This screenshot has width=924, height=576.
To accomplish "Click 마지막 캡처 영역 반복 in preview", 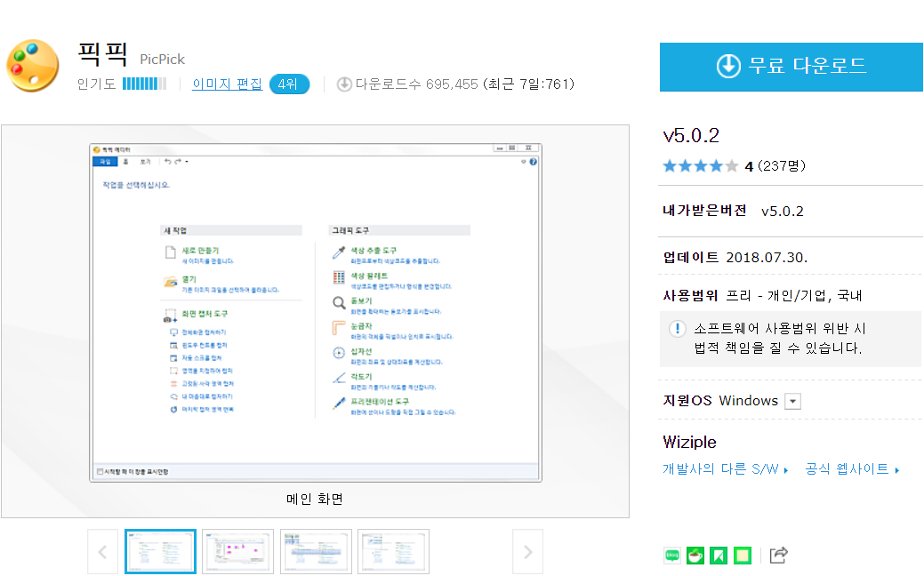I will (207, 409).
